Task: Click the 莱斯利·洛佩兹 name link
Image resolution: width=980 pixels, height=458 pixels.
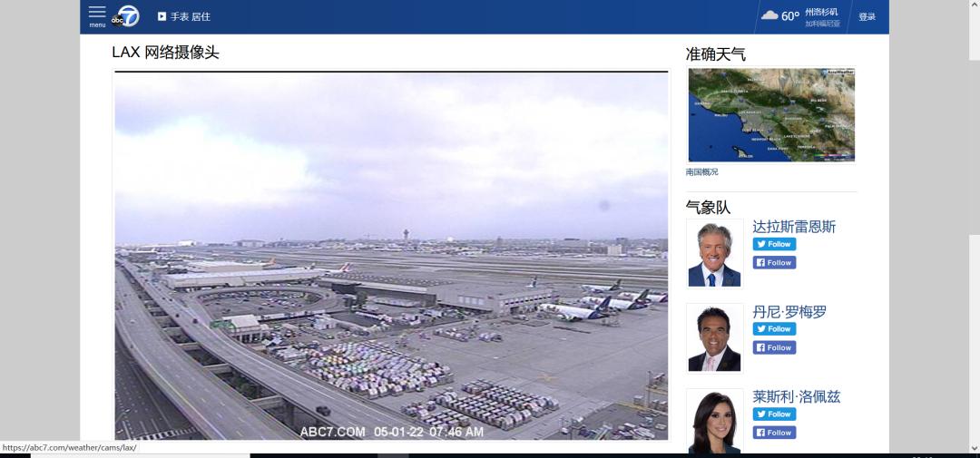Action: pos(797,396)
